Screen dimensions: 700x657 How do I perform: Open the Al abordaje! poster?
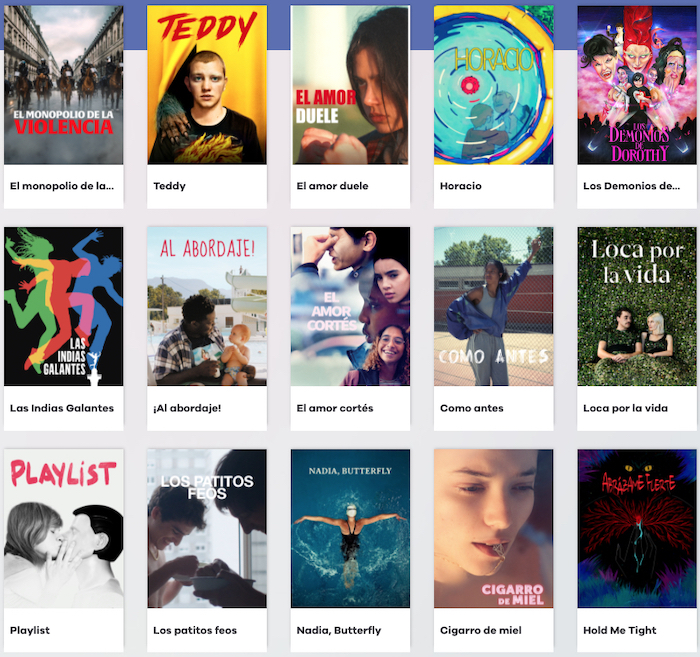(x=207, y=306)
